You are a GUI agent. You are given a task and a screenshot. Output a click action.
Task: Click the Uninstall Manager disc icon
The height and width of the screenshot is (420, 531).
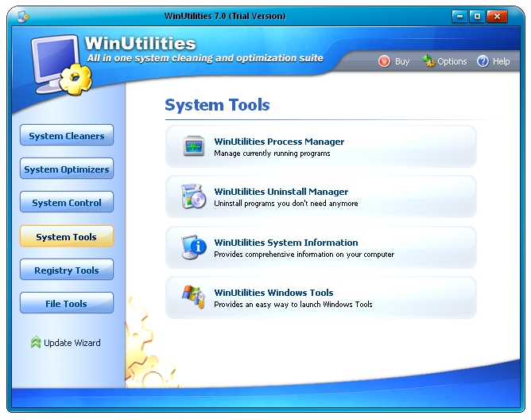[194, 196]
